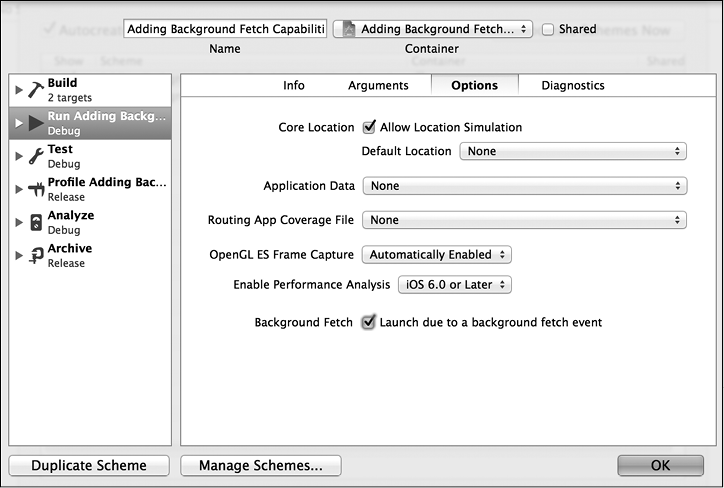The width and height of the screenshot is (724, 488).
Task: Toggle Allow Location Simulation checkbox
Action: tap(369, 127)
